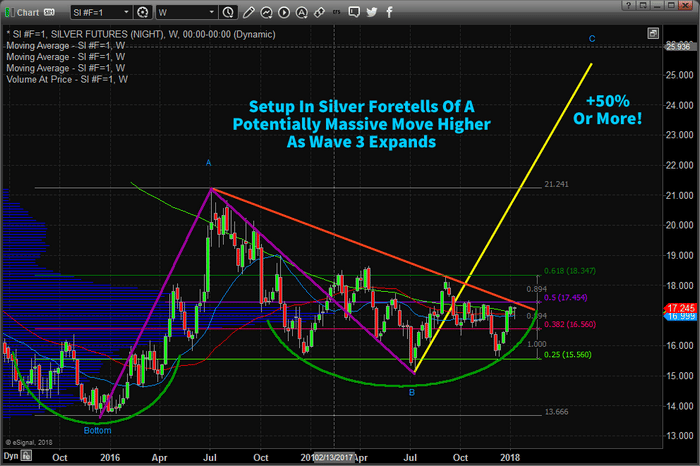The image size is (700, 466).
Task: Click the red 17.245 last price tag
Action: pos(680,308)
